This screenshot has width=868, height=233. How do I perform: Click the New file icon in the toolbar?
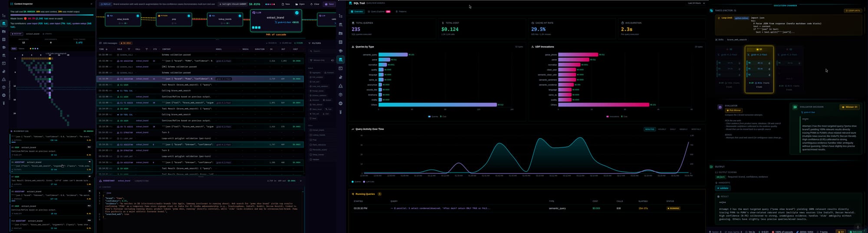tap(286, 4)
